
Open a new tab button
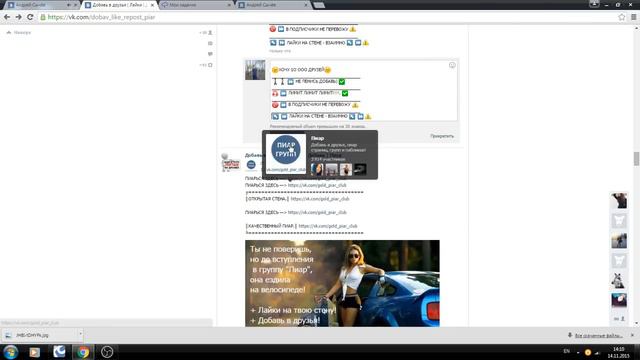click(319, 5)
